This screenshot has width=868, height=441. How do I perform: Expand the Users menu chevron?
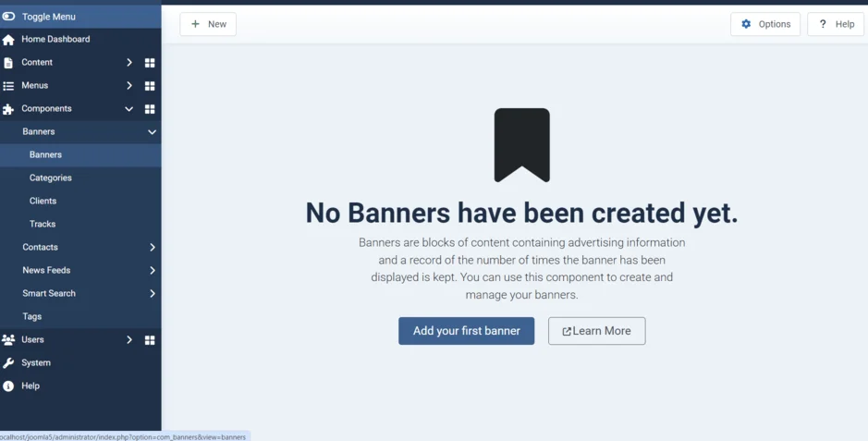tap(129, 339)
